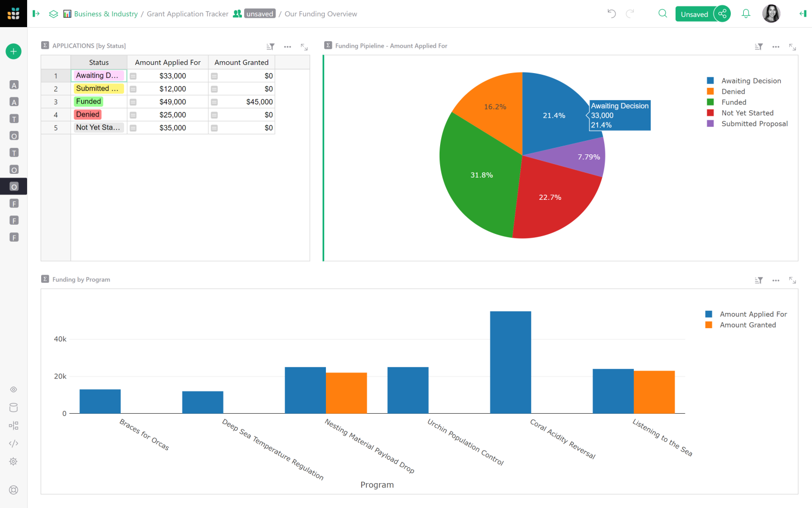
Task: Open search with the magnifier icon
Action: point(663,14)
